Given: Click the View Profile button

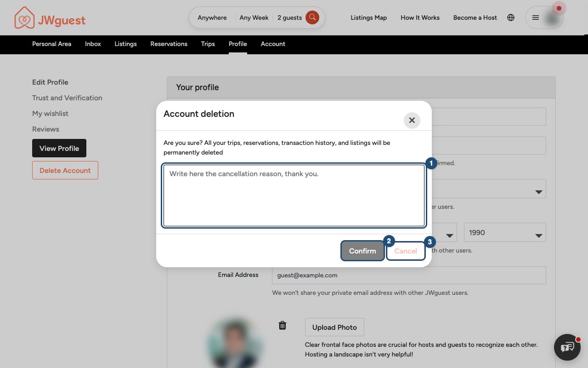Looking at the screenshot, I should pyautogui.click(x=59, y=148).
